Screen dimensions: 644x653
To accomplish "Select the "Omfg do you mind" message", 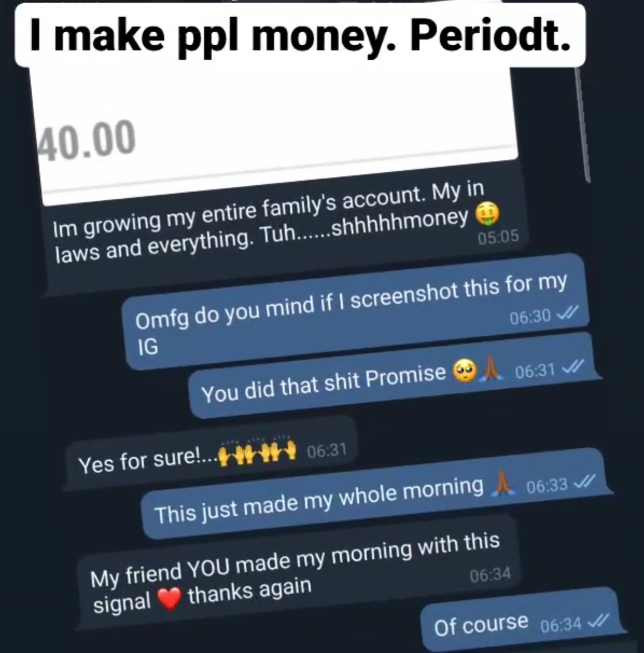I will pos(355,312).
